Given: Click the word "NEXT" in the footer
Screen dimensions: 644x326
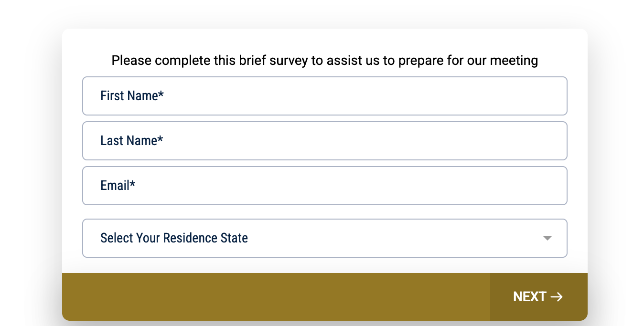Looking at the screenshot, I should (x=530, y=297).
